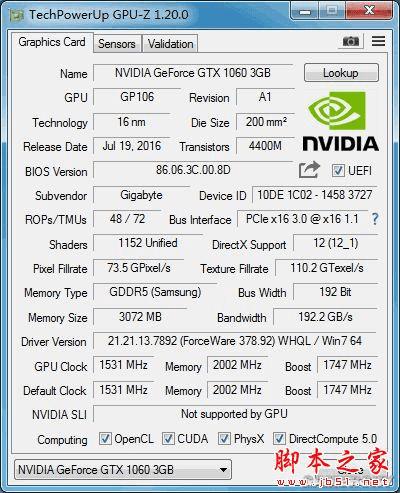The image size is (400, 493).
Task: Switch to the Validation tab
Action: (x=170, y=44)
